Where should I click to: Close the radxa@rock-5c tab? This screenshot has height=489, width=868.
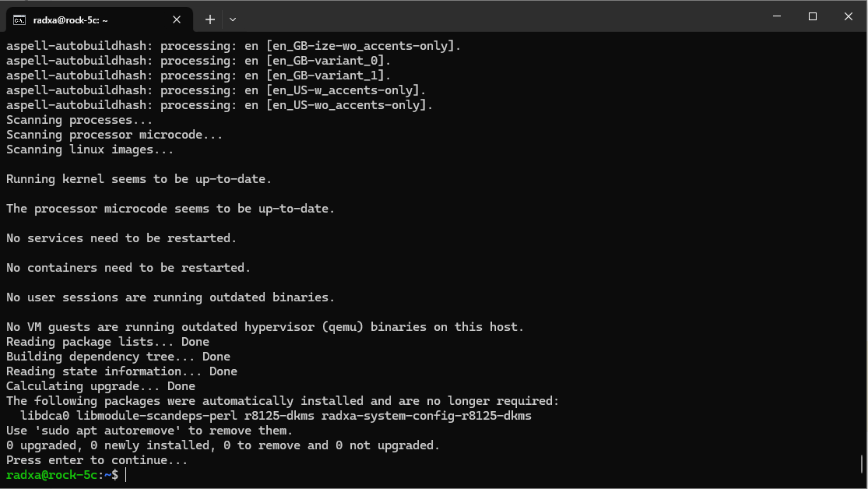coord(177,20)
